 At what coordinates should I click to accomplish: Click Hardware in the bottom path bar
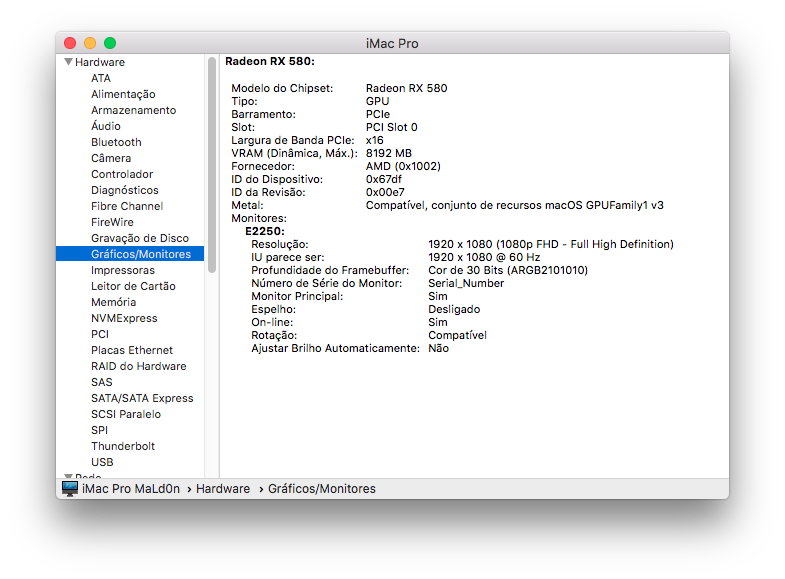click(x=223, y=489)
